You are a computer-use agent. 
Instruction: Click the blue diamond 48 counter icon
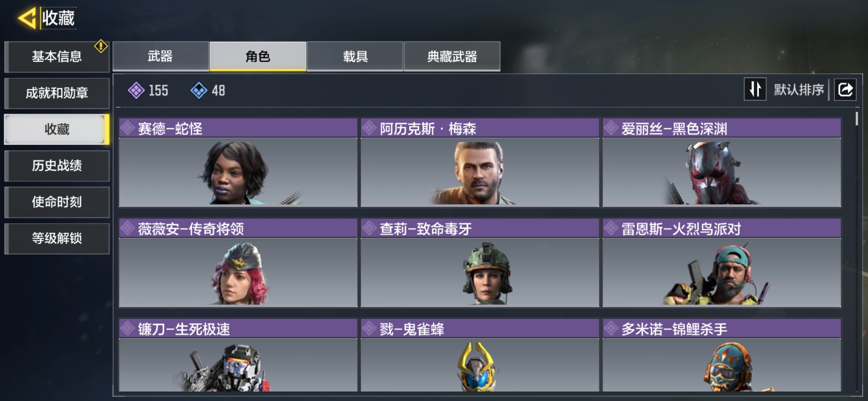tap(199, 90)
